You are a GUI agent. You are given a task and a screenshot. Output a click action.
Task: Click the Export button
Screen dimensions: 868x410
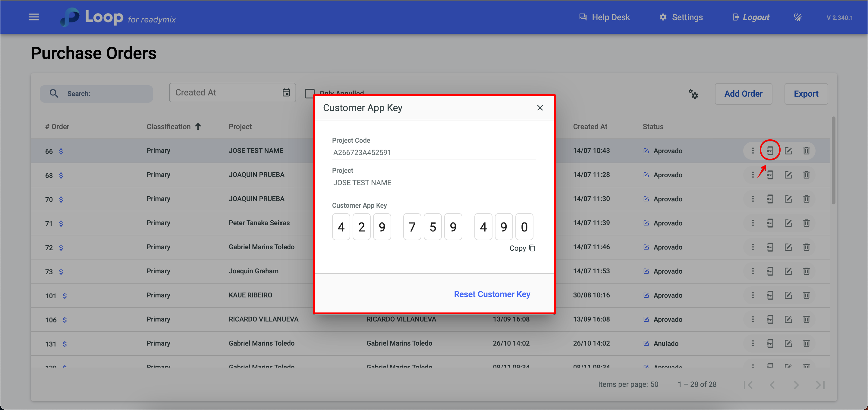[806, 94]
